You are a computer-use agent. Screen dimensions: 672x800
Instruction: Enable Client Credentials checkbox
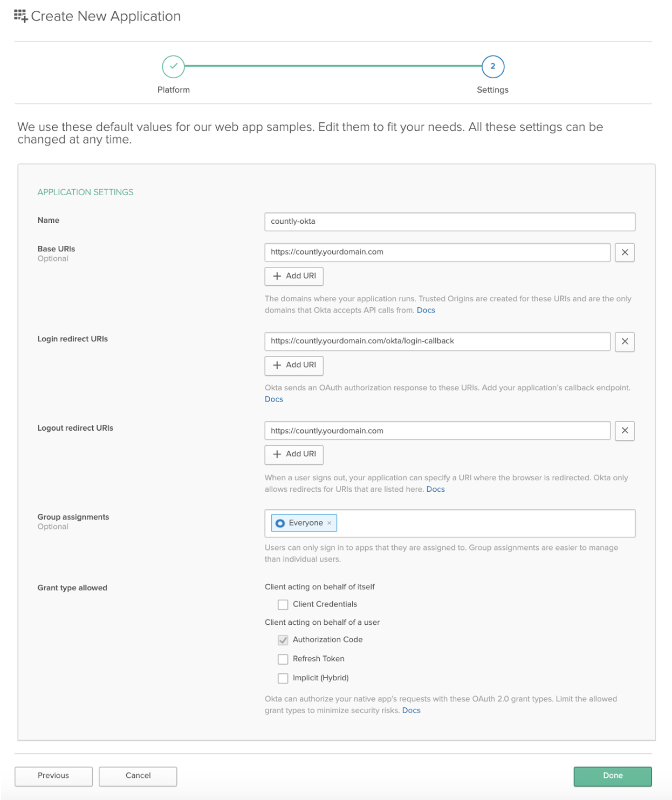283,604
